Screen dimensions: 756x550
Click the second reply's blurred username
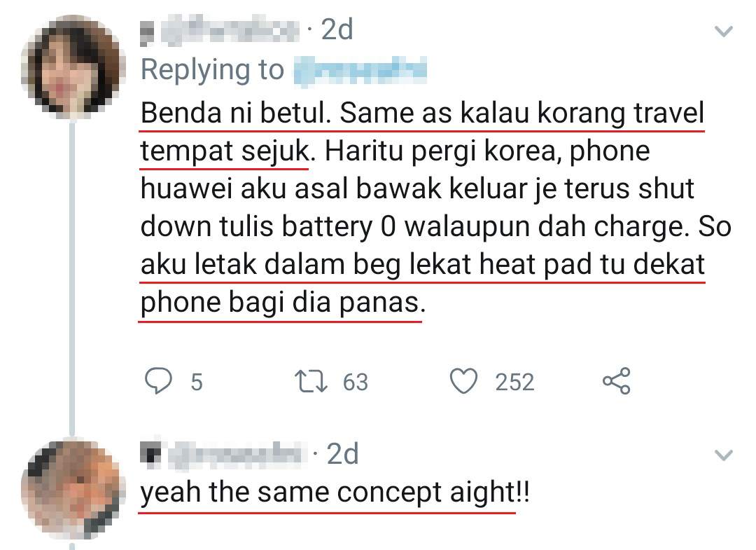pos(224,454)
